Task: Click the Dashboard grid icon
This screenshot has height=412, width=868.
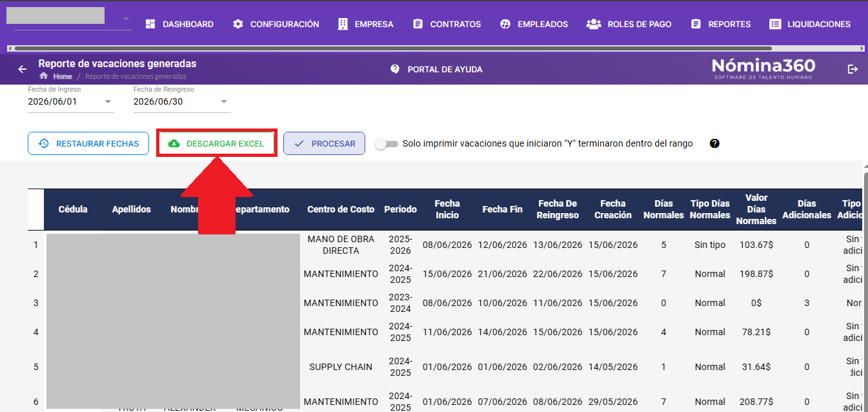Action: pos(150,24)
